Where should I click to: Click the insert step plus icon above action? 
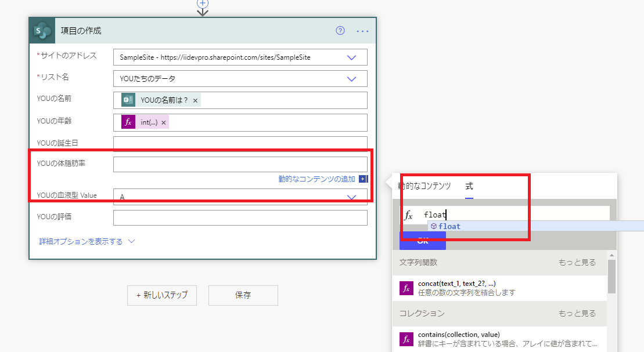coord(203,3)
